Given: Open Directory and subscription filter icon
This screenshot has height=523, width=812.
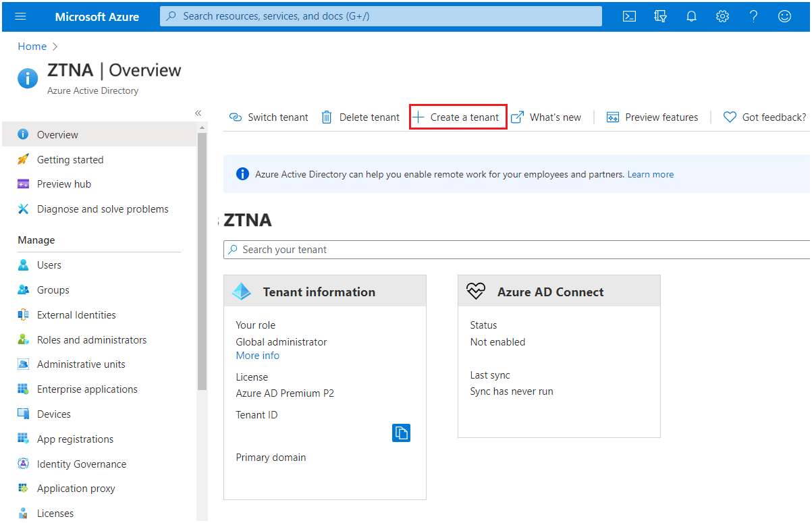Looking at the screenshot, I should [661, 16].
